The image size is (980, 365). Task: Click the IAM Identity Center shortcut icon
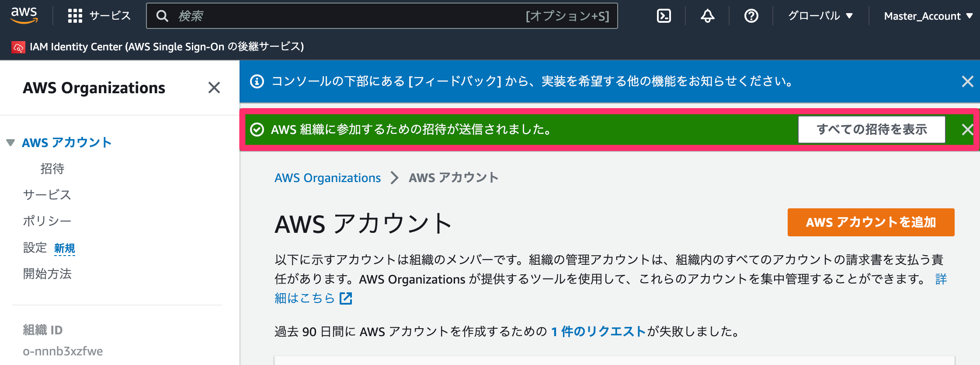point(18,47)
